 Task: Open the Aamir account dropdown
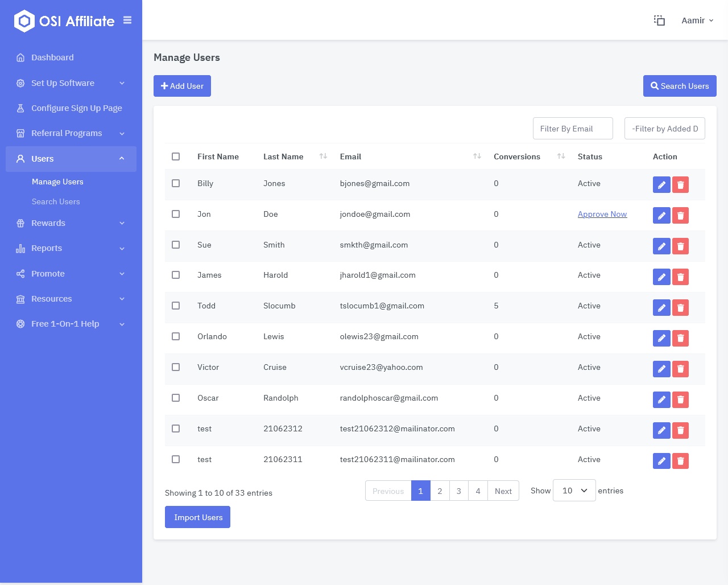(697, 20)
